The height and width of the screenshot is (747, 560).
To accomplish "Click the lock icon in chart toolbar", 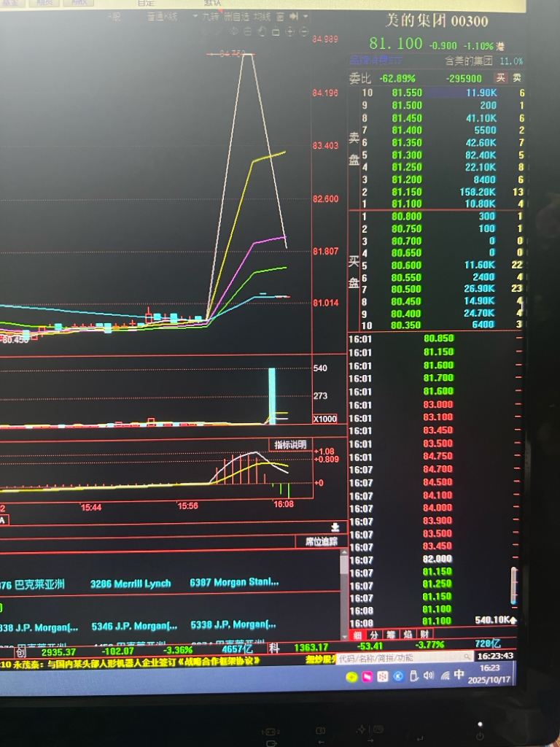I will 276,31.
